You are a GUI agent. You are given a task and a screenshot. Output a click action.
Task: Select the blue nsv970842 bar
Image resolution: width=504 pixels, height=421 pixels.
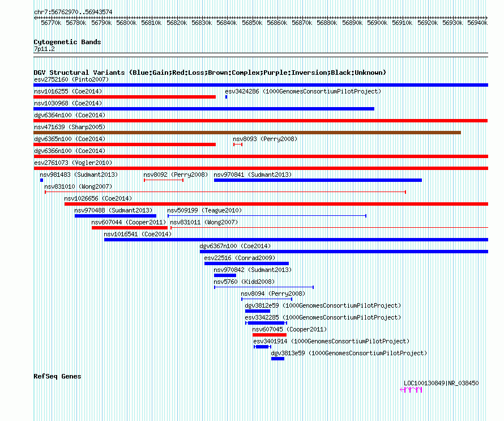click(225, 275)
